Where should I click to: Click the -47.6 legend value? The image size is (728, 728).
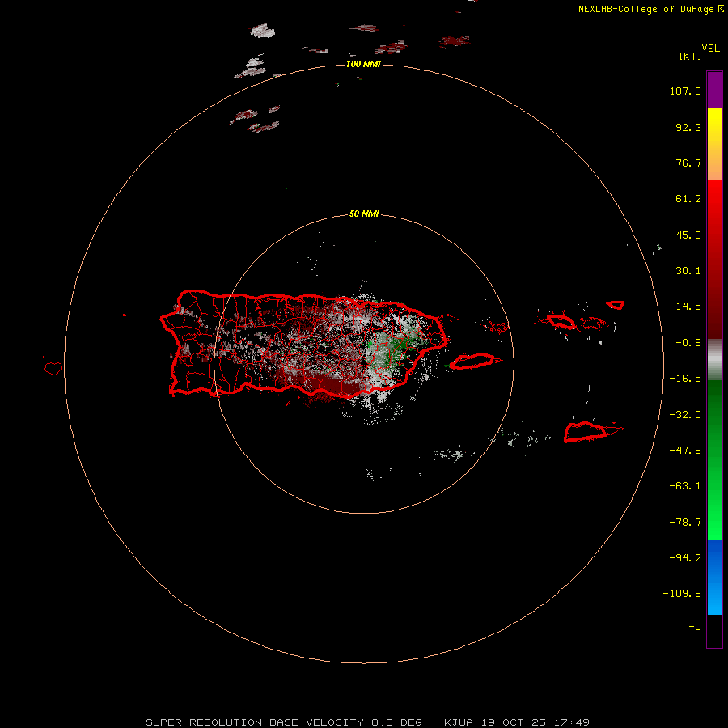685,451
